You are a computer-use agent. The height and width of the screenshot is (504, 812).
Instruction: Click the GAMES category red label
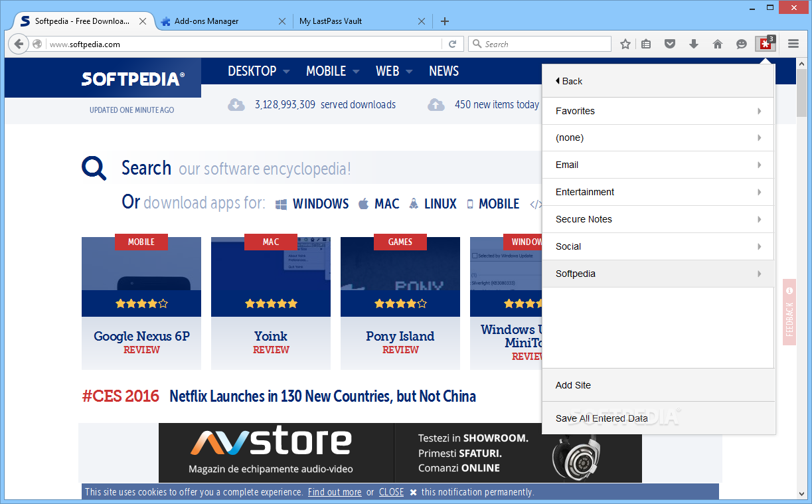400,242
